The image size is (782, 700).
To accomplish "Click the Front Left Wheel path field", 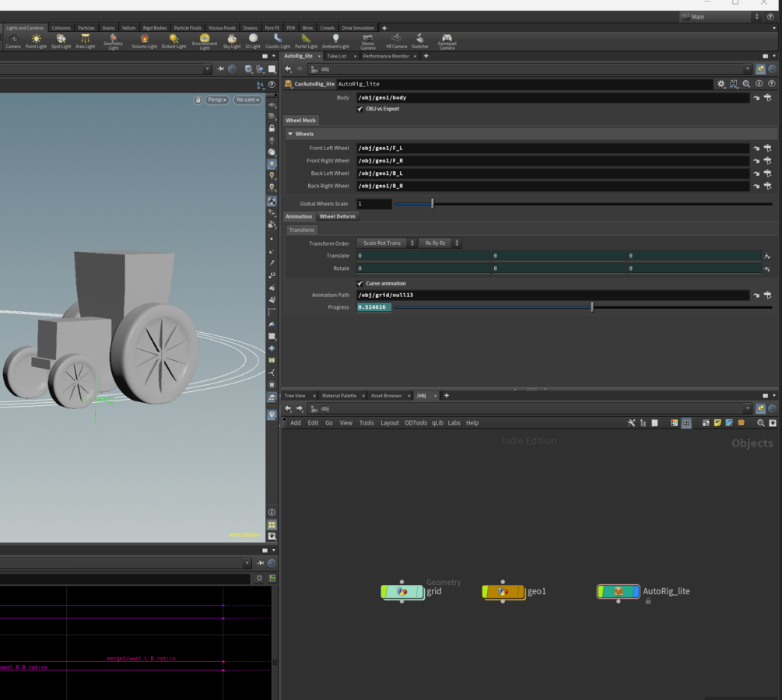I will point(552,148).
